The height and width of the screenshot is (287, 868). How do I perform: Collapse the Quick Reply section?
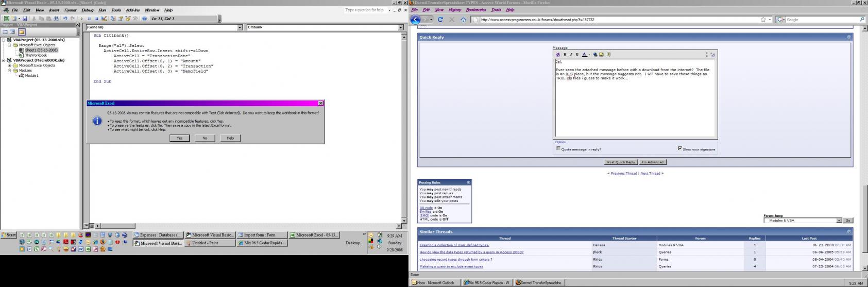849,37
